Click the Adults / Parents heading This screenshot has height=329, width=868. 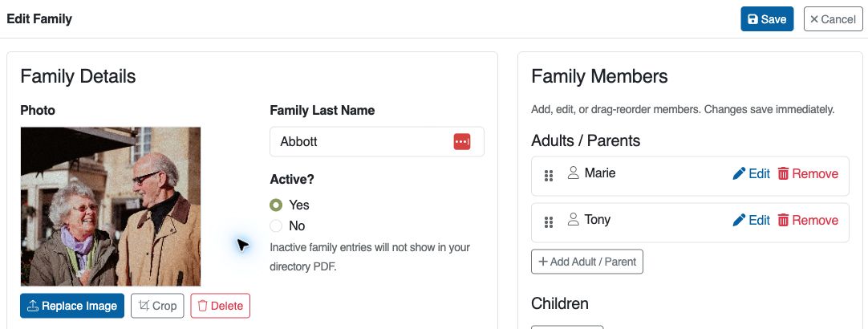pyautogui.click(x=586, y=140)
